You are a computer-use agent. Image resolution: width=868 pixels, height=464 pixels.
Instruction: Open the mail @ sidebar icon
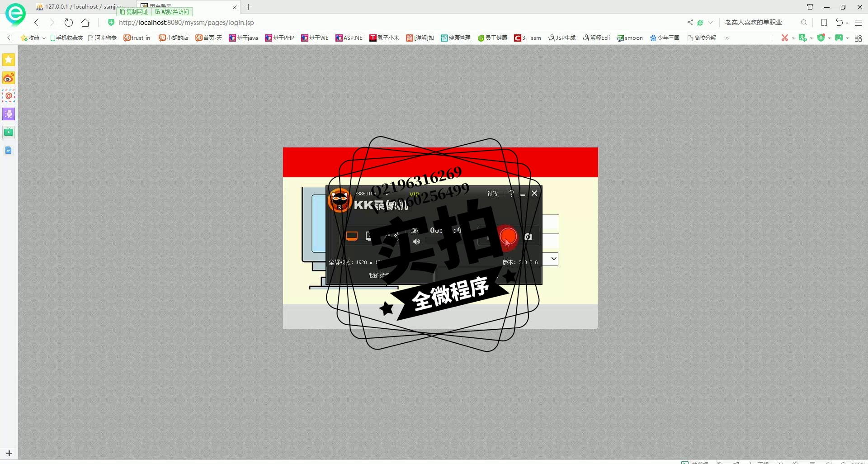click(x=9, y=96)
